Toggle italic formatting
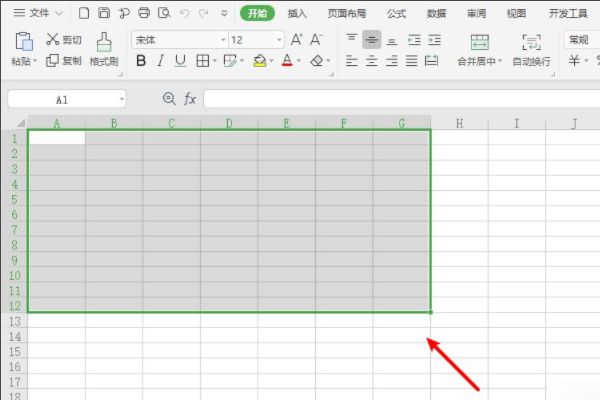This screenshot has width=600, height=400. tap(161, 60)
